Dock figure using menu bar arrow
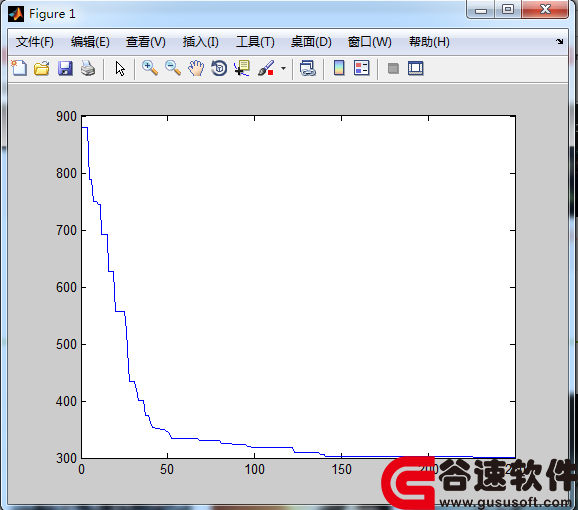The height and width of the screenshot is (510, 578). 560,42
